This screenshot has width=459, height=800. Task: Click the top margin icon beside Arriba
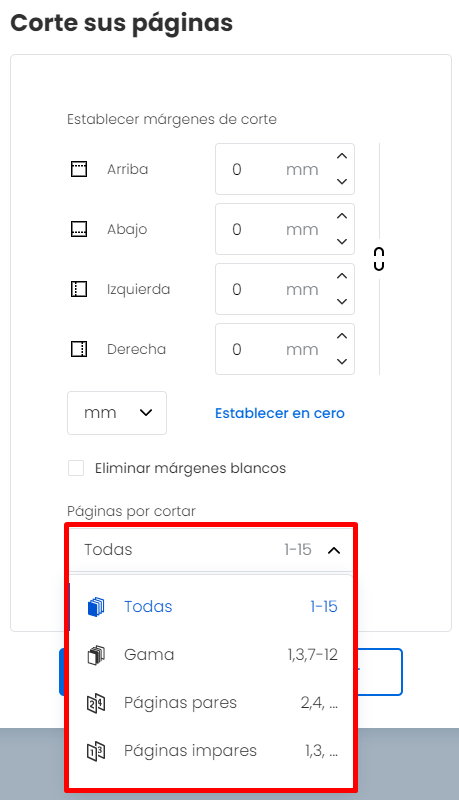pos(79,169)
